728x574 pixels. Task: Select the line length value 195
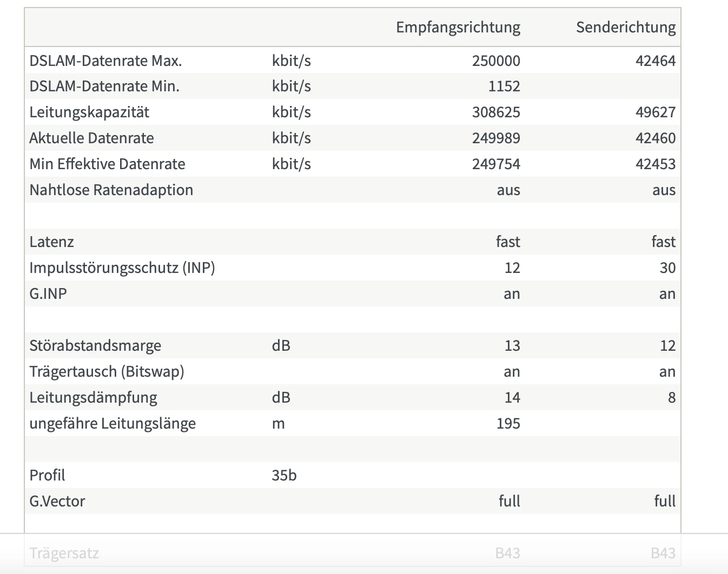coord(508,424)
